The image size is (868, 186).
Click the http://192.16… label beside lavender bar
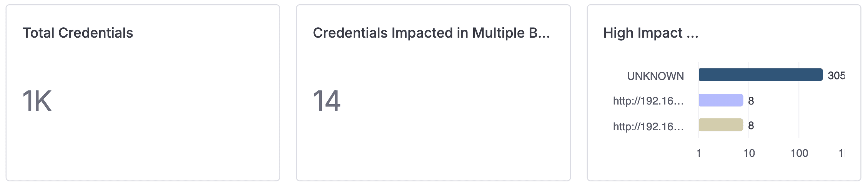[648, 101]
